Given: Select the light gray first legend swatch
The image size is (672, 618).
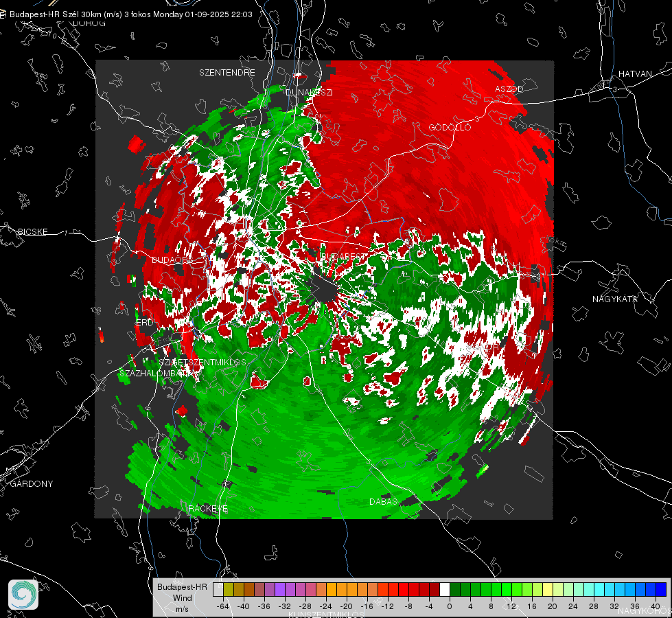Looking at the screenshot, I should [x=218, y=590].
